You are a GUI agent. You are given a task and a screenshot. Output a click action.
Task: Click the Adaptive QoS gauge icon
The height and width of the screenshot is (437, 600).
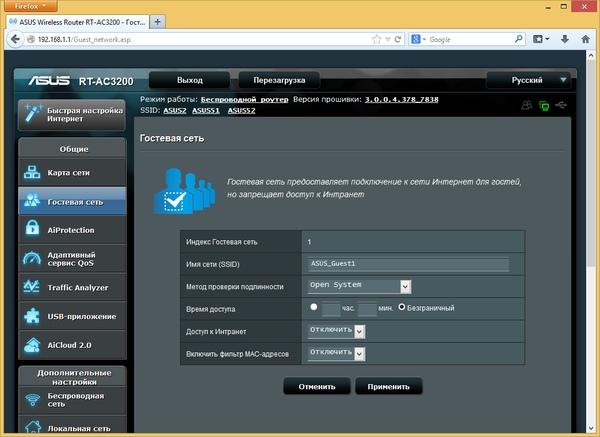click(32, 258)
